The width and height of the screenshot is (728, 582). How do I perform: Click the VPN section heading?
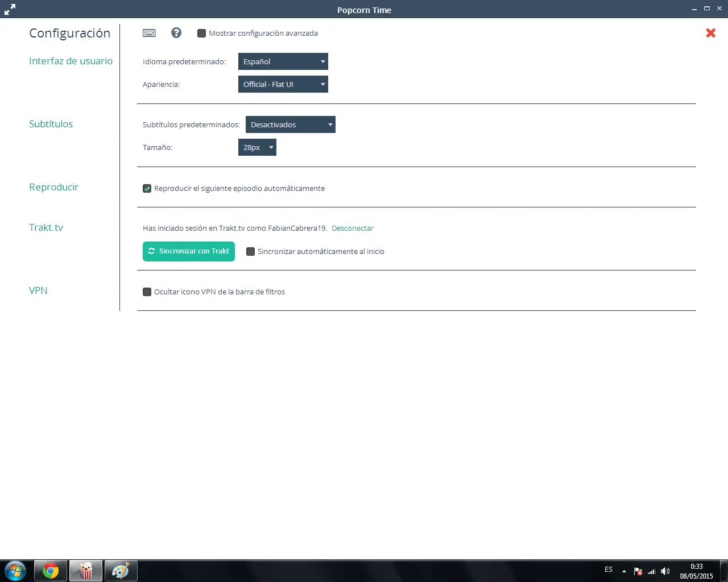[38, 290]
